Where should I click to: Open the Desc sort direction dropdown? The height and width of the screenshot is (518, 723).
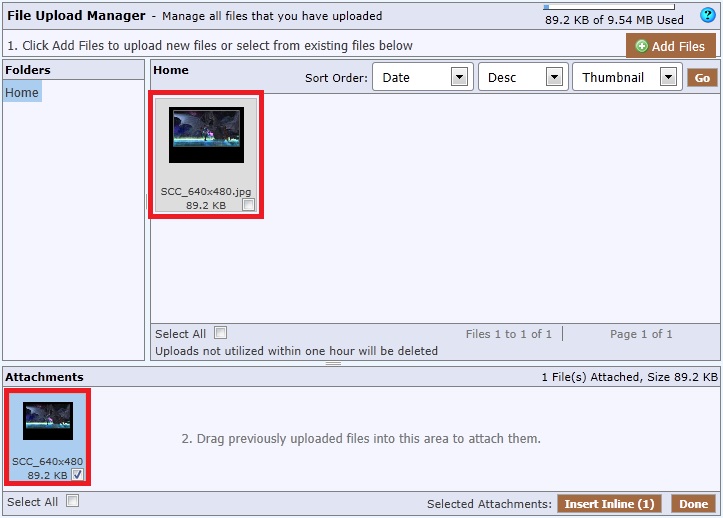pos(554,78)
